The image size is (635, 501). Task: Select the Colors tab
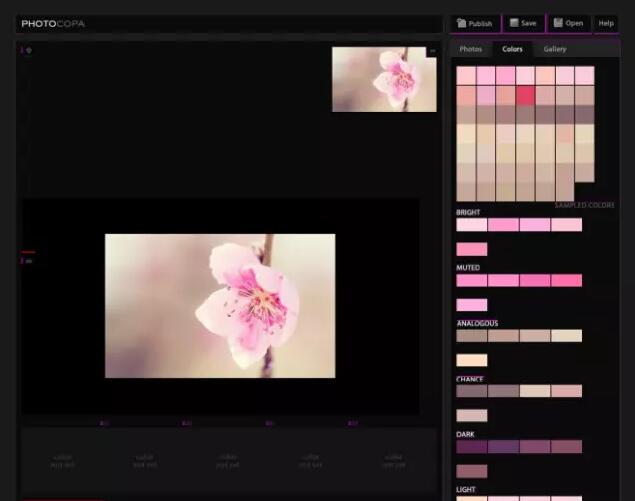512,49
